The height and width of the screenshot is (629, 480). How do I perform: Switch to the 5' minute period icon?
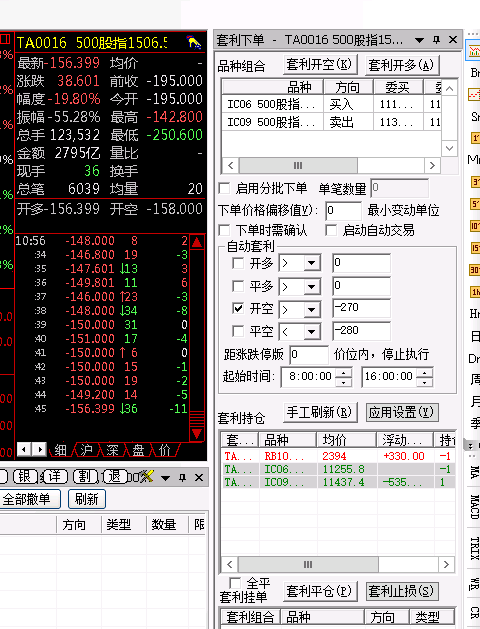475,204
